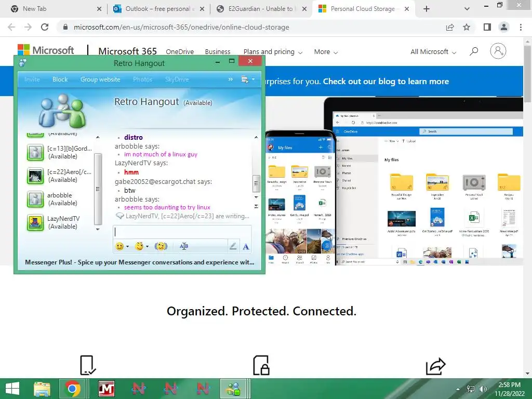Click the Microsoft search magnifier icon

tap(474, 51)
